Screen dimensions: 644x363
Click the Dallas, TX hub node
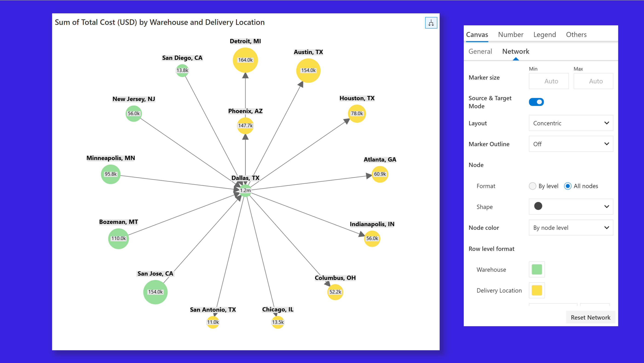[x=245, y=191]
